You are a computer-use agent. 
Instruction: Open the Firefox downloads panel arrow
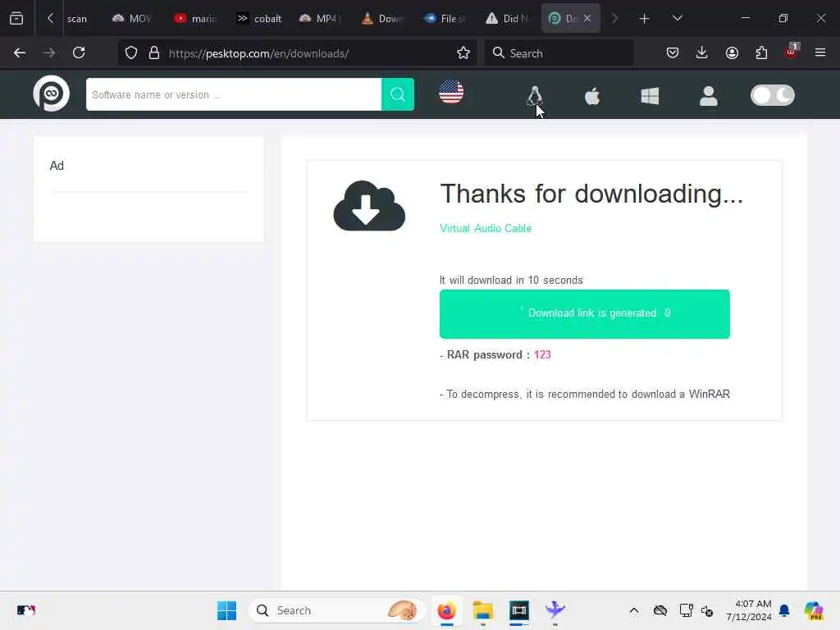[x=702, y=53]
